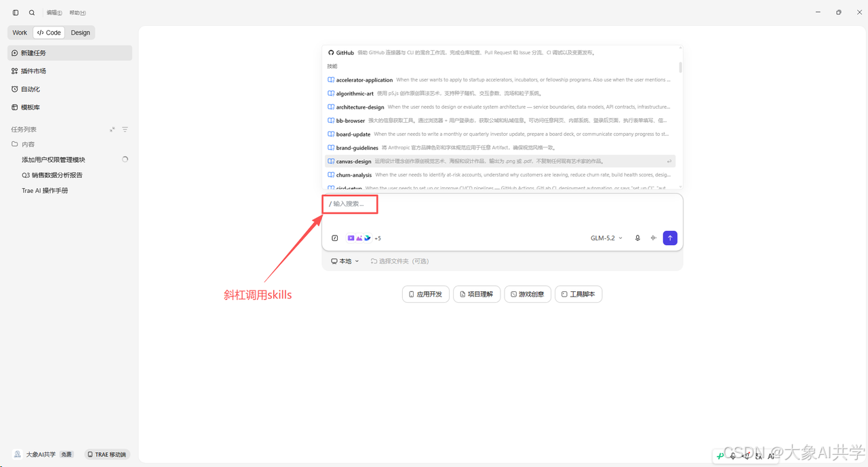Screen dimensions: 868x467
Task: Pick the bb-browser skill
Action: [x=499, y=121]
